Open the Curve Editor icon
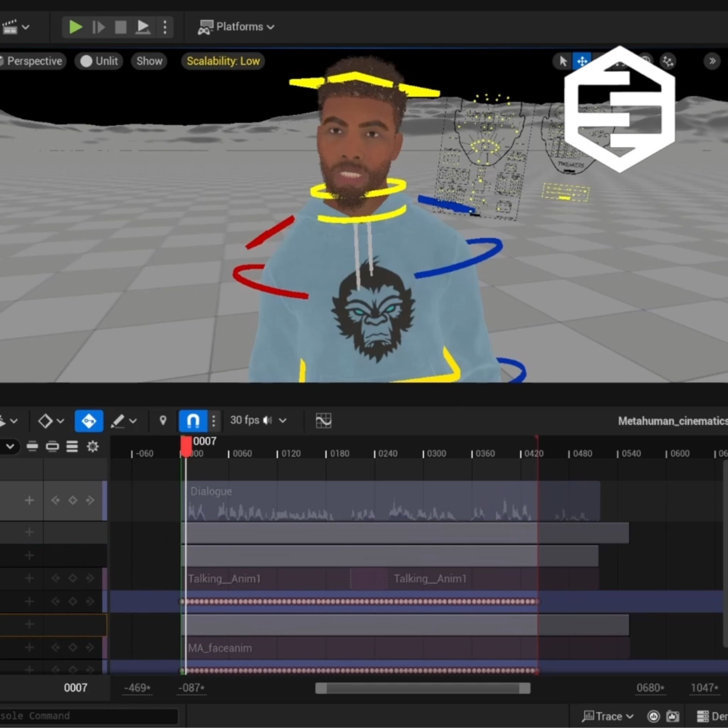The height and width of the screenshot is (728, 728). pyautogui.click(x=324, y=421)
